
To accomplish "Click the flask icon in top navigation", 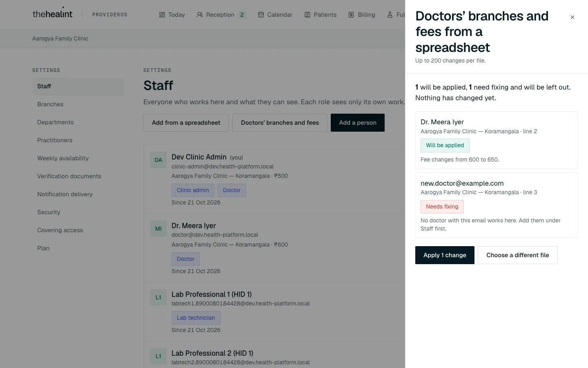I will [390, 15].
